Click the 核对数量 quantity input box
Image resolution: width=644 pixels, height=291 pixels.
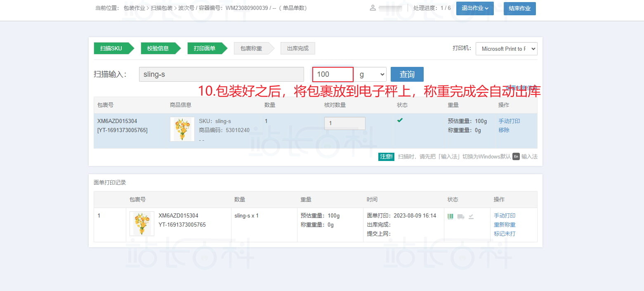click(344, 123)
